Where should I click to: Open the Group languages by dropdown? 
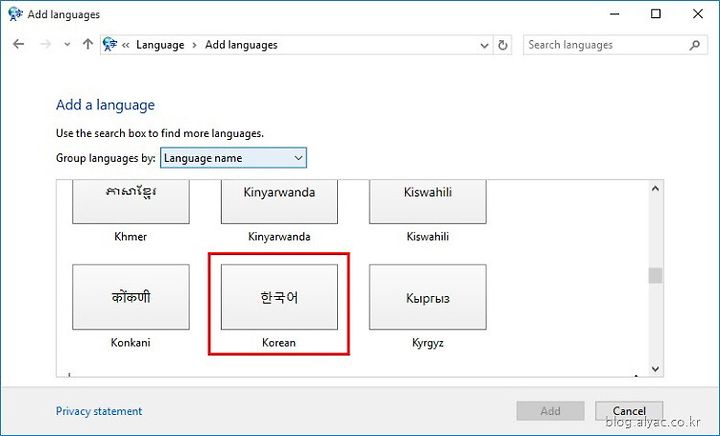click(x=233, y=158)
